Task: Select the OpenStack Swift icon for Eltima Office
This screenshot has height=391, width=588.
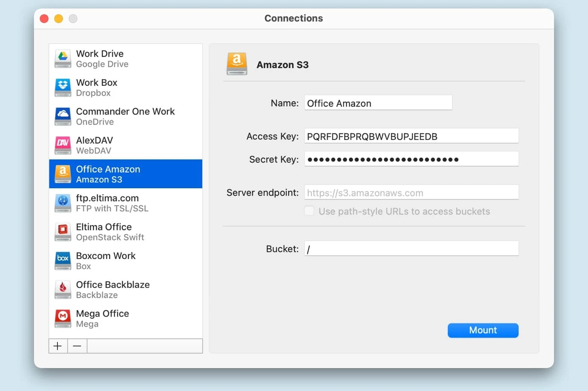Action: click(x=63, y=232)
